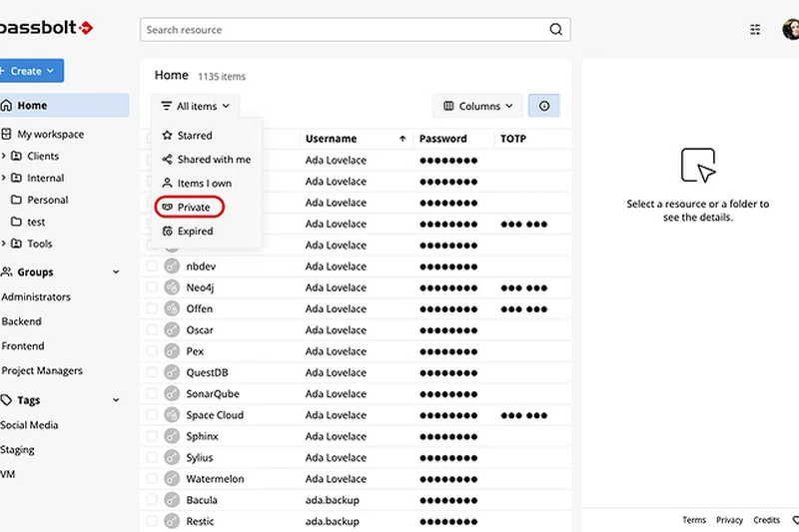Select Expired filter option
799x532 pixels.
click(207, 232)
